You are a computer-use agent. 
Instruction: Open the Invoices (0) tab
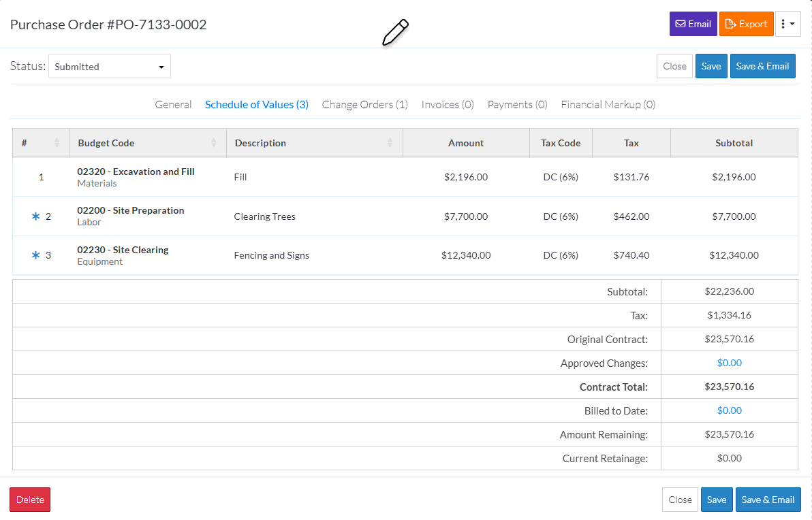pos(448,105)
